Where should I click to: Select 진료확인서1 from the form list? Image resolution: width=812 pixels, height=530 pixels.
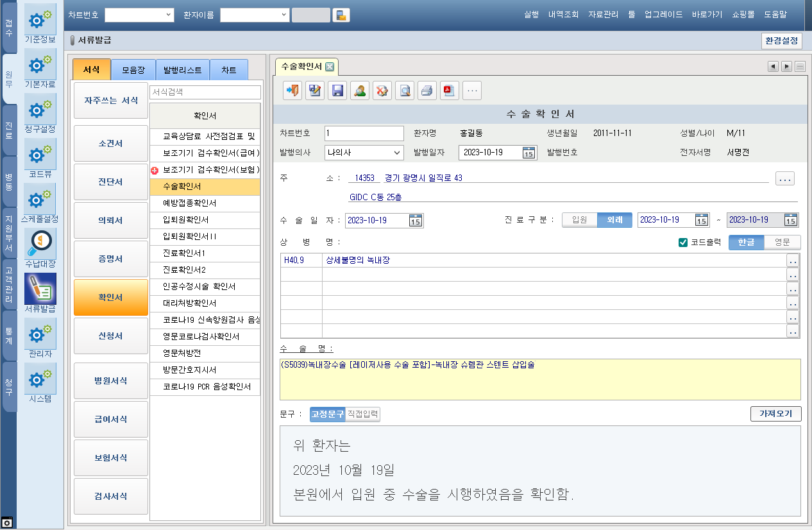(185, 253)
